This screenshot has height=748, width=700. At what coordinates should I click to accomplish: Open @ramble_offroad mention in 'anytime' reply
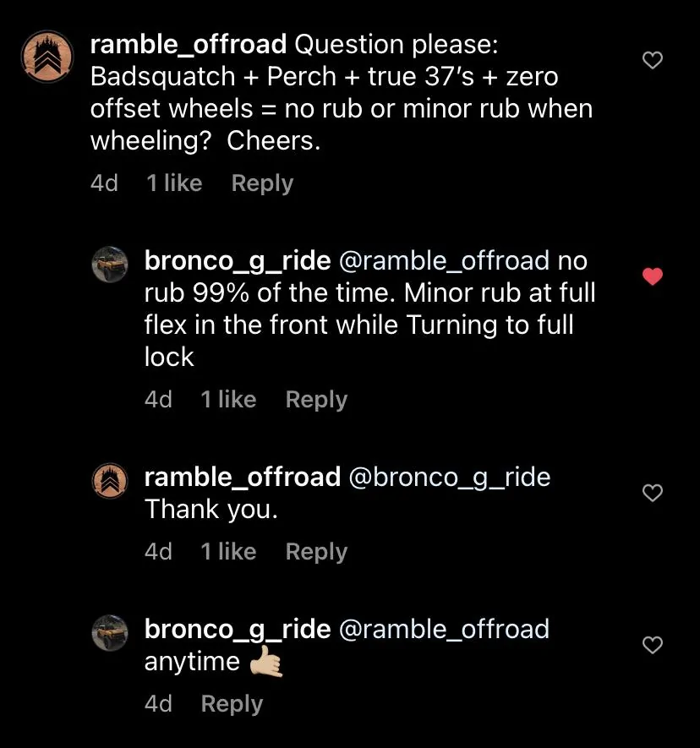(444, 630)
